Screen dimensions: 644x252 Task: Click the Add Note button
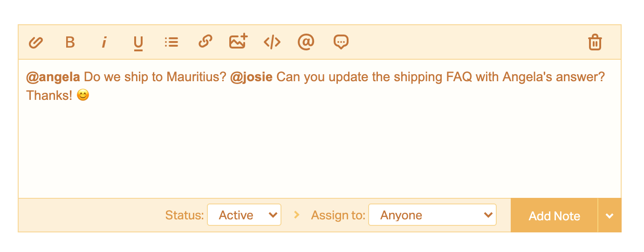pyautogui.click(x=554, y=216)
